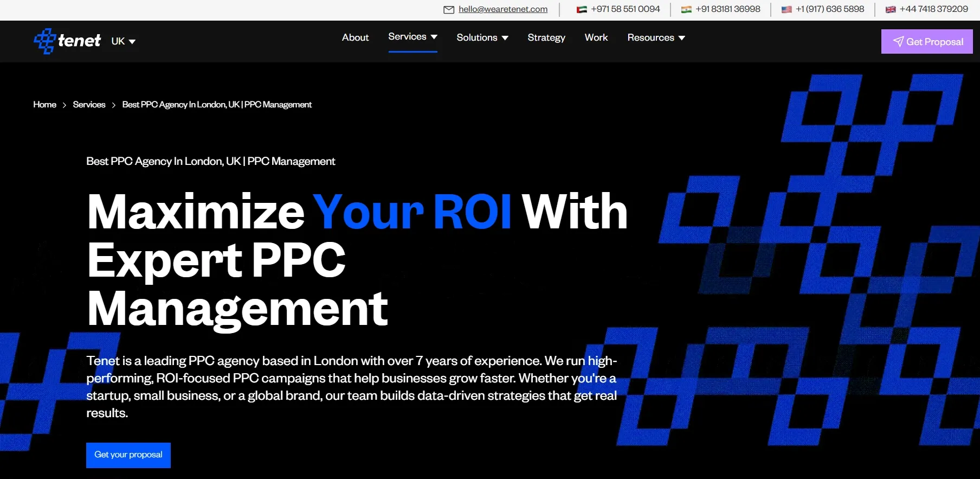Click the envelope email icon

(448, 9)
